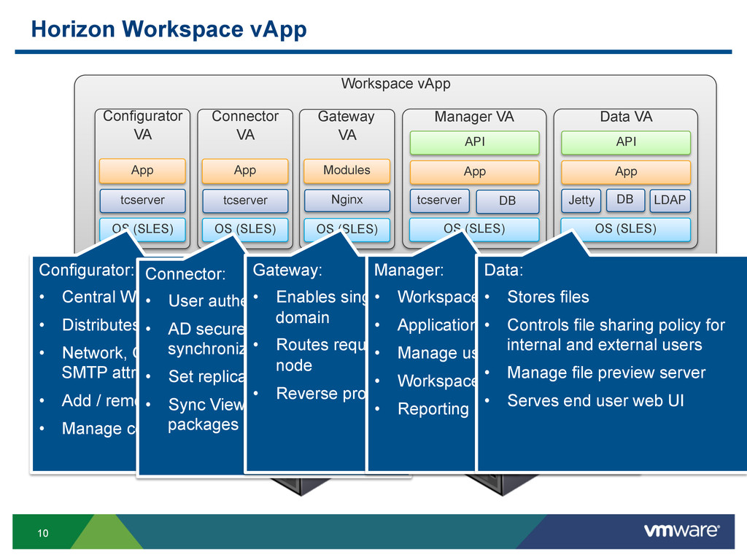Click the DB box in Data VA
The width and height of the screenshot is (747, 560).
(625, 200)
